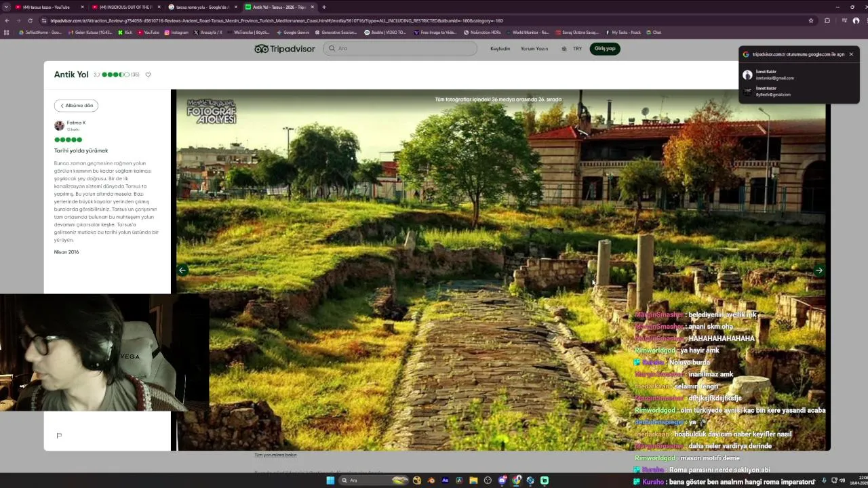Close the Antik Yol Tripadvisor tab
Screen dimensions: 868x488
[x=313, y=7]
